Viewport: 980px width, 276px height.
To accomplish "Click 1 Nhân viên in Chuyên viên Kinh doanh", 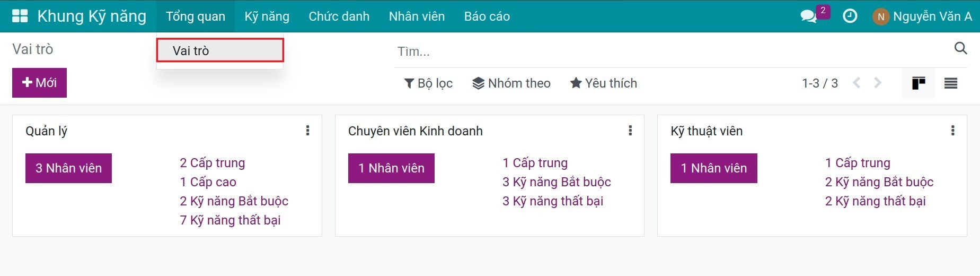I will tap(391, 168).
